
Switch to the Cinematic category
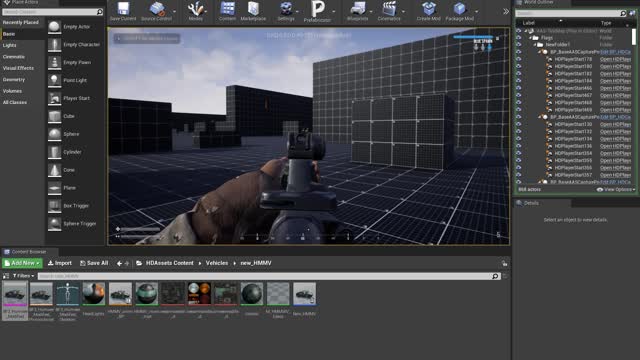pyautogui.click(x=14, y=57)
